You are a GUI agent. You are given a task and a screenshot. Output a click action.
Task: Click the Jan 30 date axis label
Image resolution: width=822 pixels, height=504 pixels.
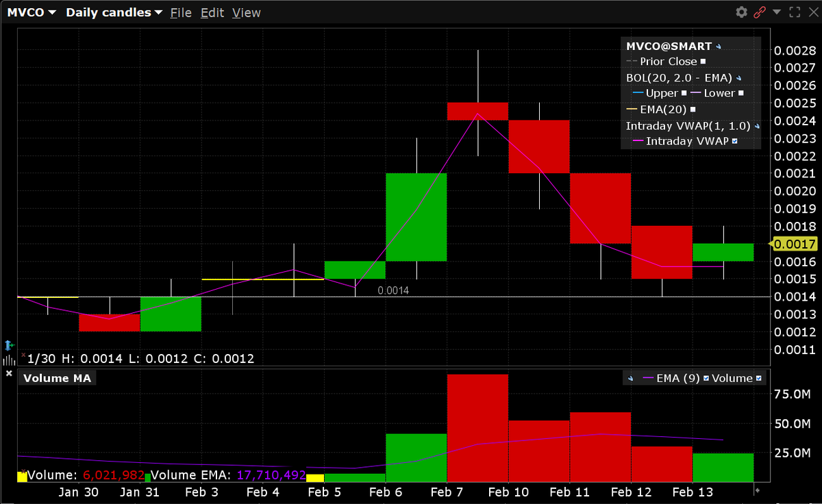pos(78,492)
